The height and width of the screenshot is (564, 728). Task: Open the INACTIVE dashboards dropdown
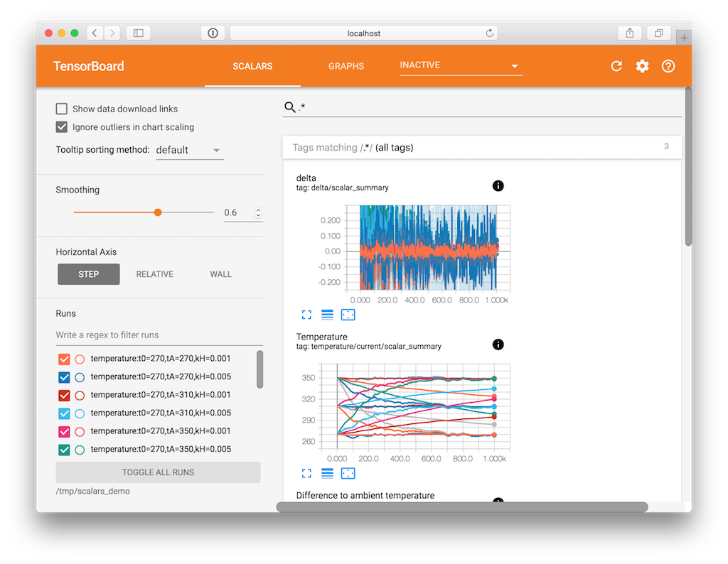point(460,65)
